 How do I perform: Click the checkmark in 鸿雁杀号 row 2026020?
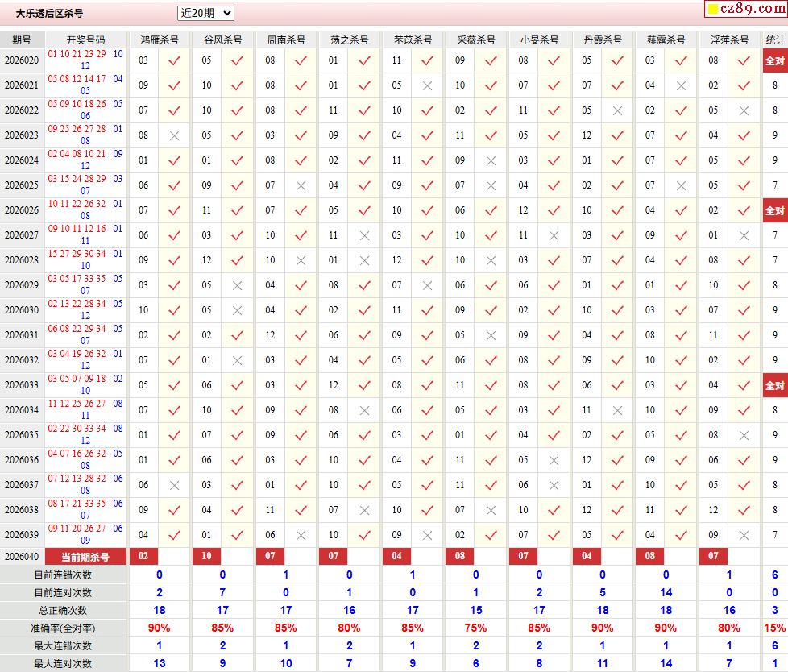pos(174,60)
